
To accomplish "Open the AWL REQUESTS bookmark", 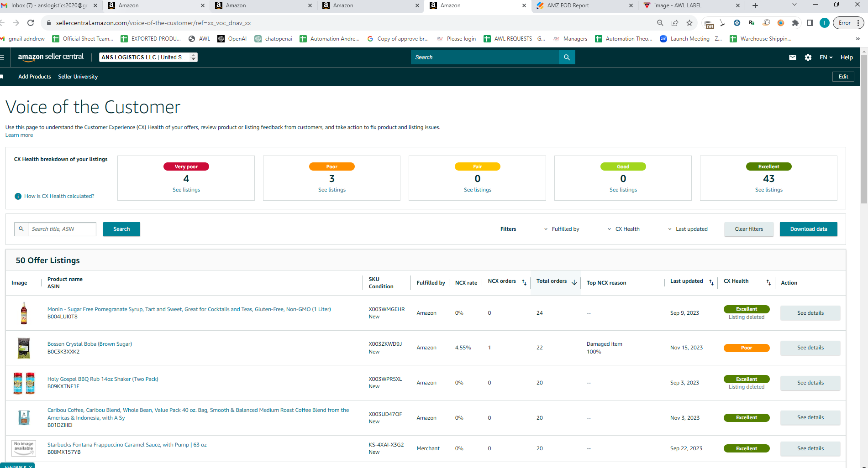I will [514, 39].
